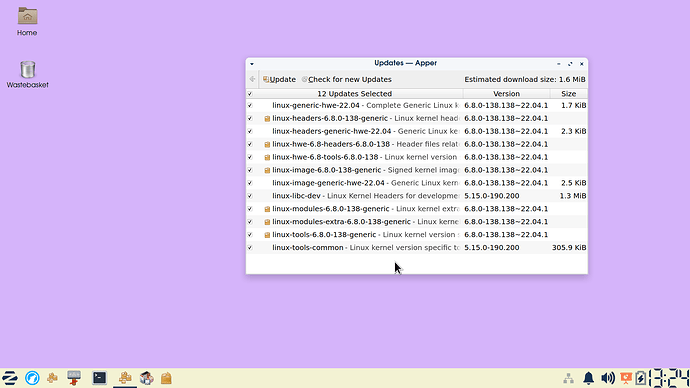Click the package icon of linux-modules-extra-6.8.0-138-generic
The height and width of the screenshot is (388, 690).
[267, 222]
